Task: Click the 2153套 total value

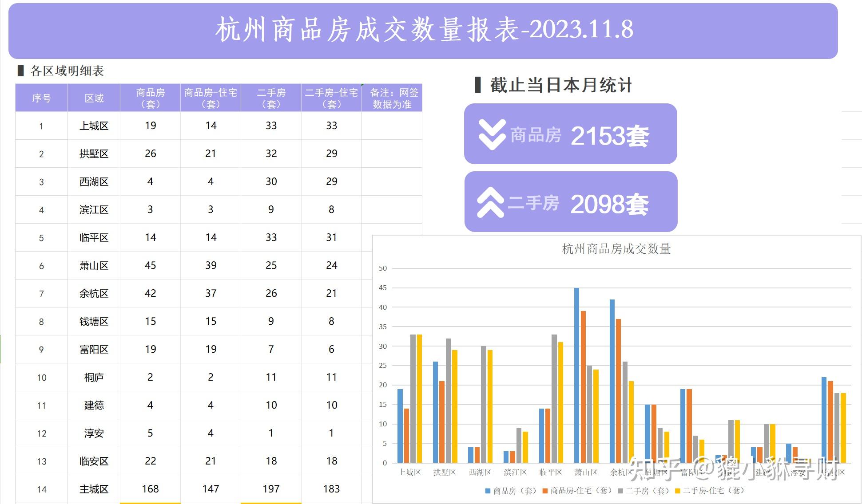Action: (610, 136)
